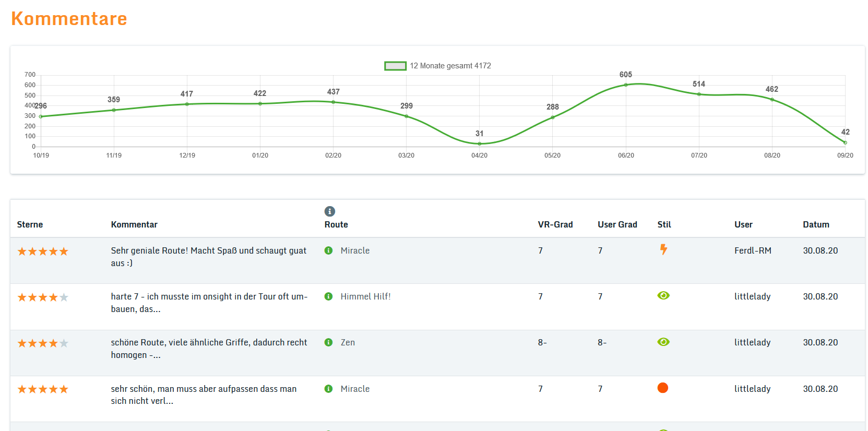Select the 288 data point for 05/20
The image size is (868, 431).
552,117
